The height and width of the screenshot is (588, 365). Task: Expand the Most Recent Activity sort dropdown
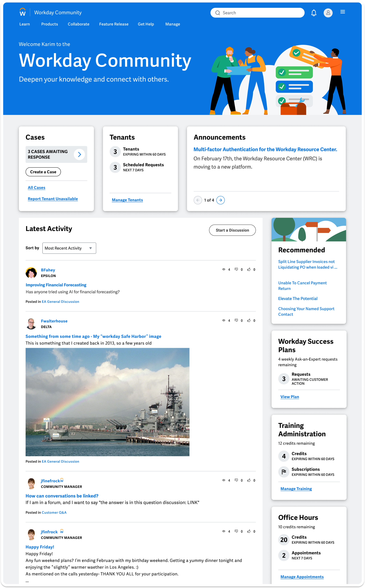click(69, 248)
